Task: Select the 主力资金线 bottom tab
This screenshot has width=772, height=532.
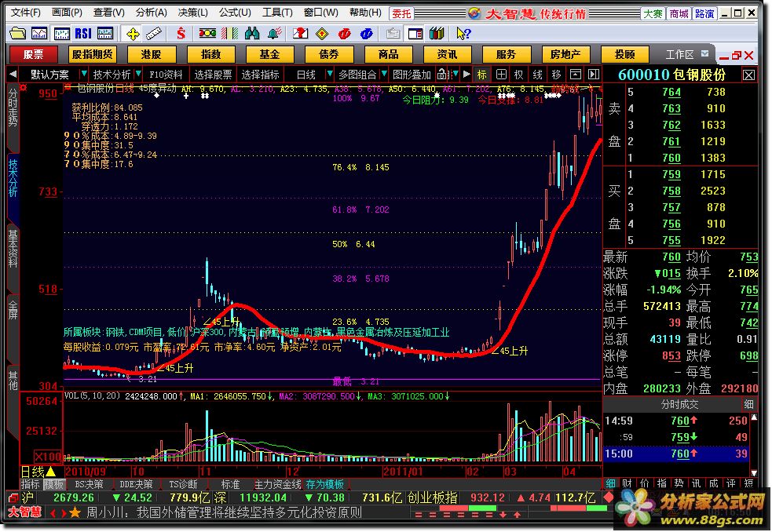Action: 278,484
